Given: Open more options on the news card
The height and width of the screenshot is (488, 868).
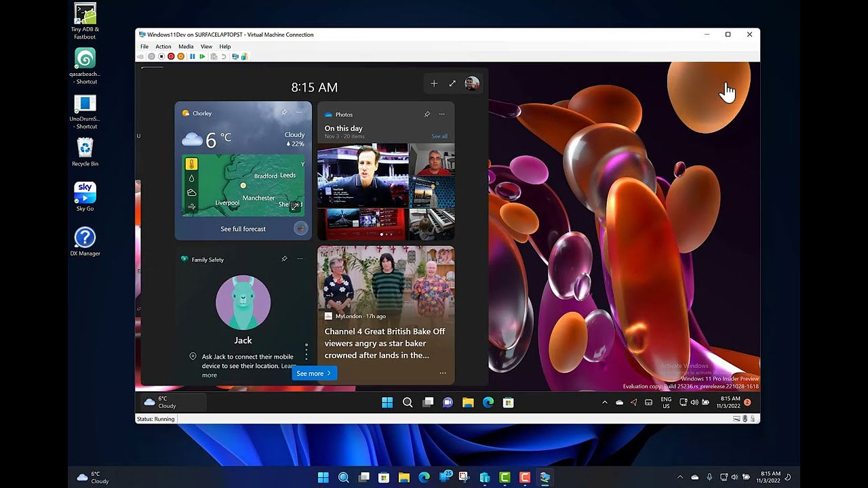Looking at the screenshot, I should click(442, 373).
